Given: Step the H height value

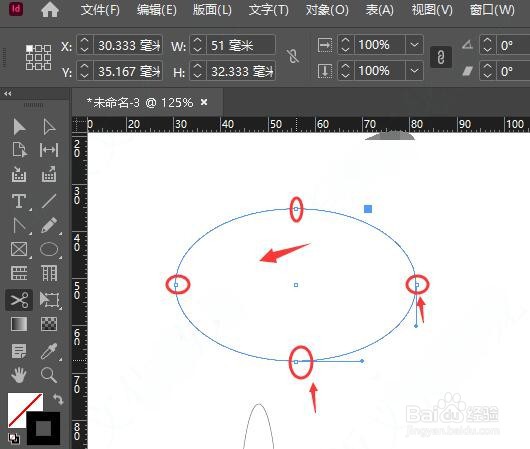Looking at the screenshot, I should (x=198, y=71).
